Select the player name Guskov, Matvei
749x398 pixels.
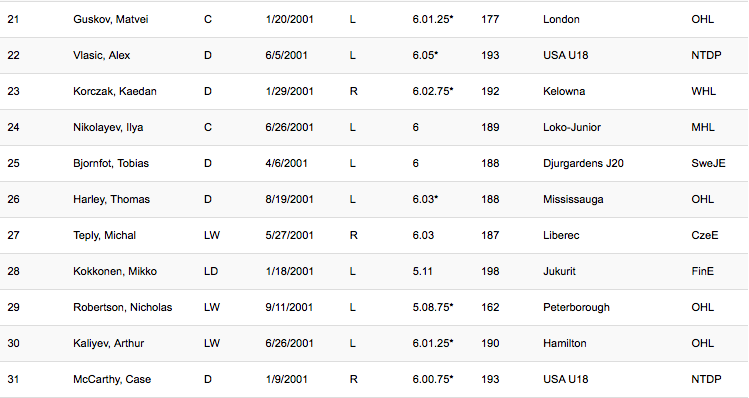[110, 20]
